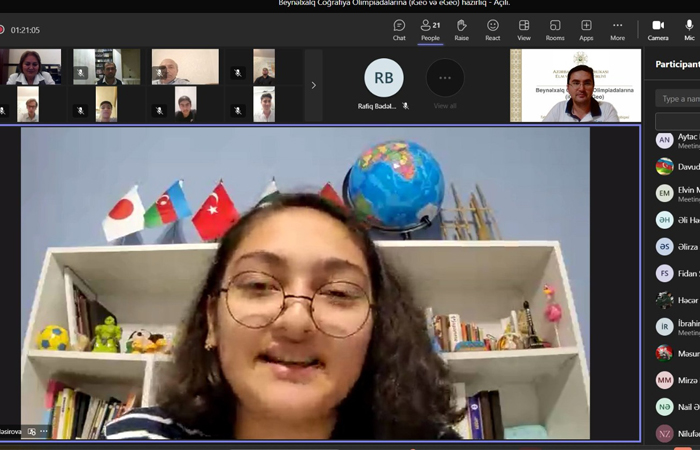
Task: Click the Hacər participant name
Action: [x=688, y=300]
